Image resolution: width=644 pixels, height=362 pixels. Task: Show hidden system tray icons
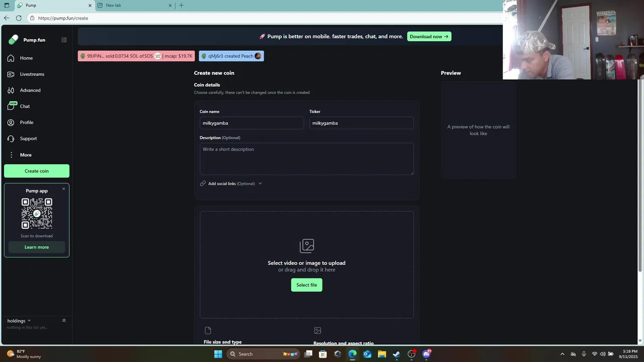click(x=562, y=354)
